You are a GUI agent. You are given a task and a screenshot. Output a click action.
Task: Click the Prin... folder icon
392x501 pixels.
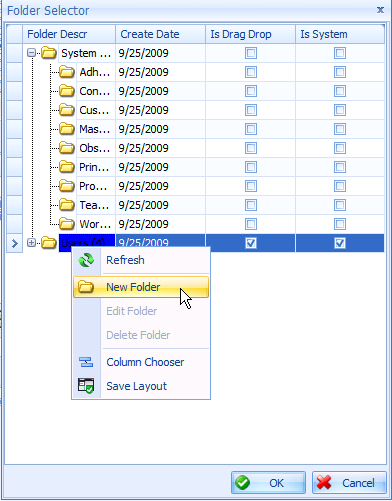[x=67, y=167]
